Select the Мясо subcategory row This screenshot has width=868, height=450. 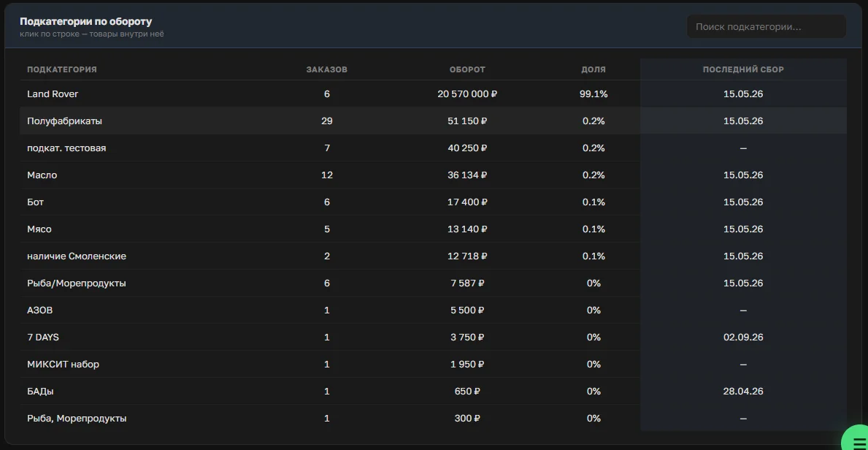pyautogui.click(x=433, y=229)
